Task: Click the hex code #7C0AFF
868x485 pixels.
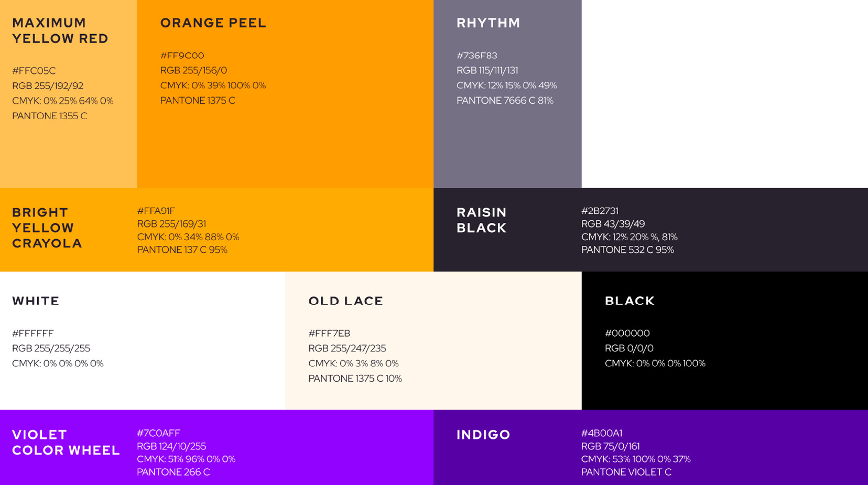Action: coord(158,433)
